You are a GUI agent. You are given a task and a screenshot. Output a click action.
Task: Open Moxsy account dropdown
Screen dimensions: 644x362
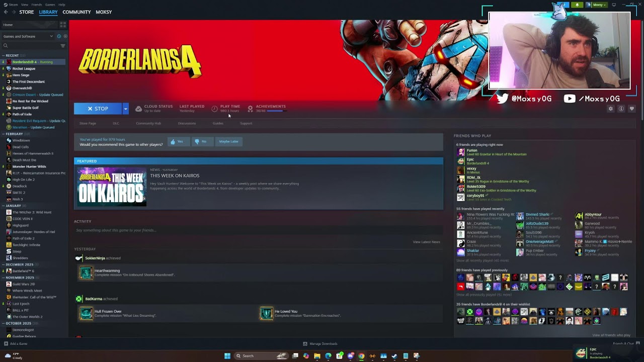point(597,5)
